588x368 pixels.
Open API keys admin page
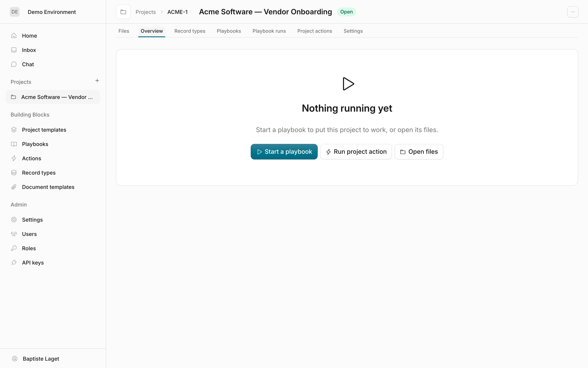click(x=53, y=262)
